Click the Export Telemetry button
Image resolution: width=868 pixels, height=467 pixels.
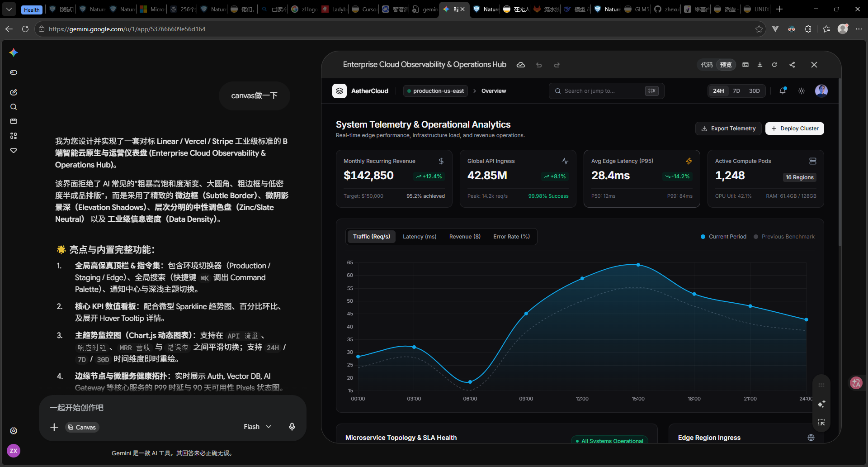(x=728, y=129)
